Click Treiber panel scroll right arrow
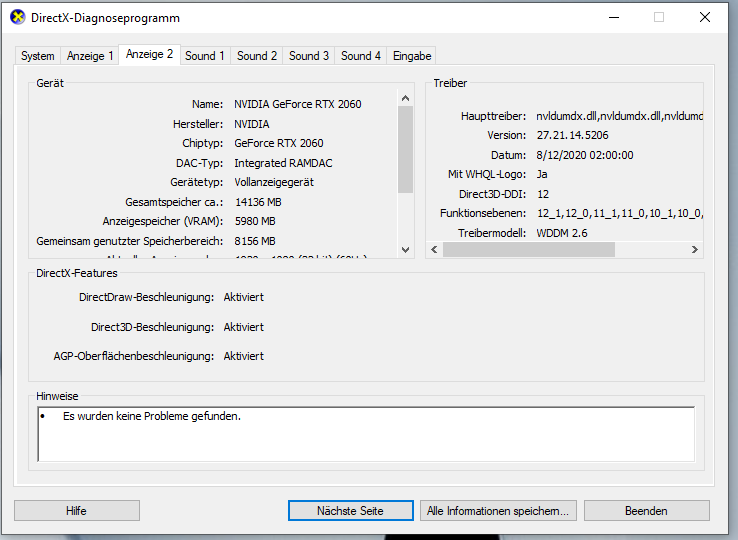The image size is (738, 540). [695, 250]
